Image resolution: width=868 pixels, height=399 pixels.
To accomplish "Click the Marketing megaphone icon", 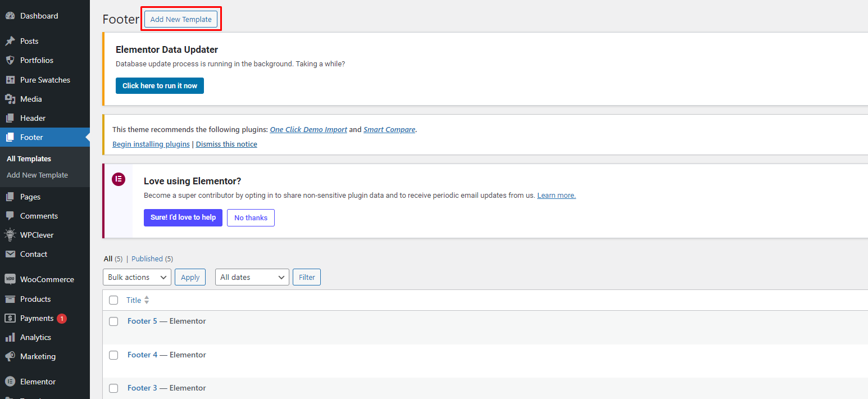I will pos(10,356).
